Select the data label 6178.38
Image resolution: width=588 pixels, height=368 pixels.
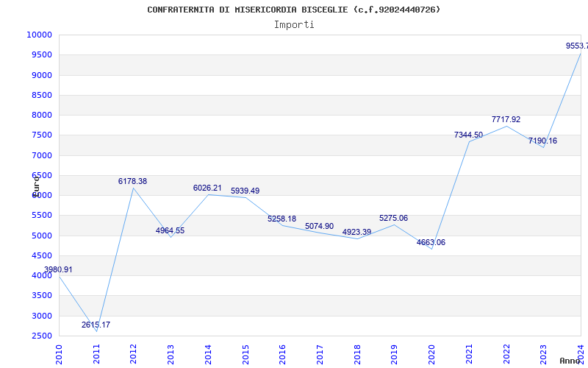133,181
